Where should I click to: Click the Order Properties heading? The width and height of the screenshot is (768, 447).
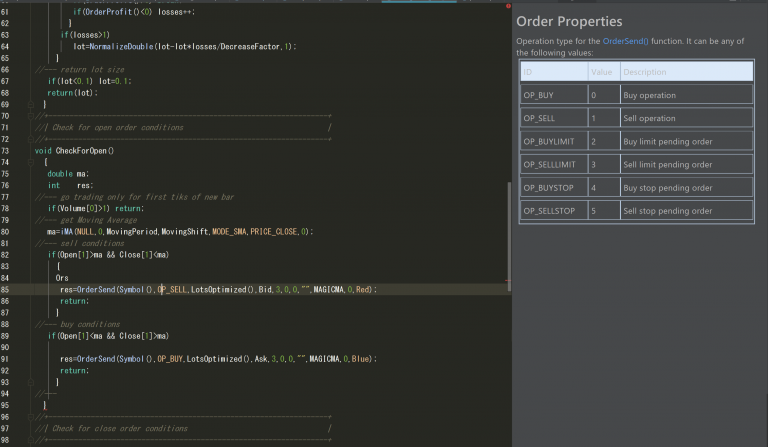[x=568, y=21]
